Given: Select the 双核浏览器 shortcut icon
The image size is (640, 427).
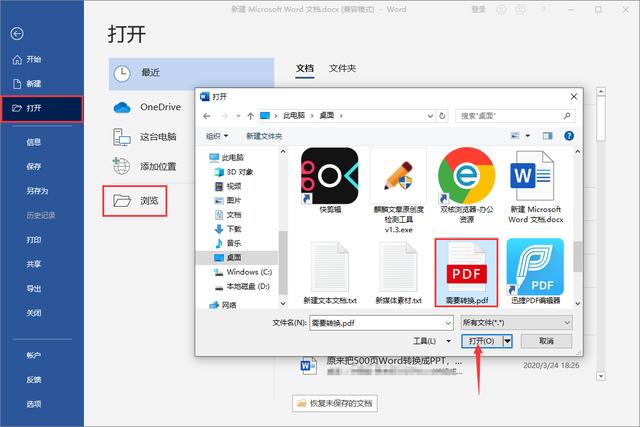Looking at the screenshot, I should tap(467, 186).
